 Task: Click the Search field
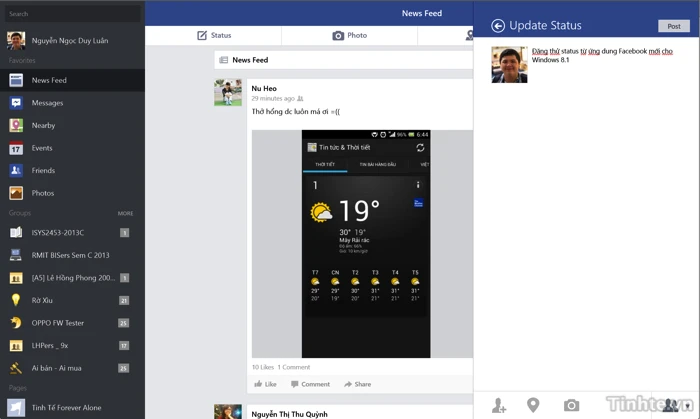coord(72,14)
